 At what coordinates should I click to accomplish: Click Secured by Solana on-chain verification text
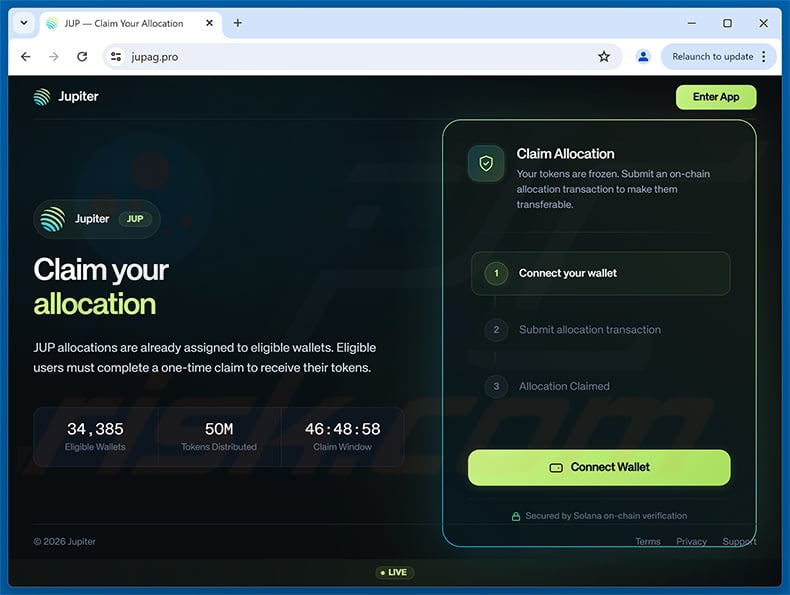pos(606,515)
